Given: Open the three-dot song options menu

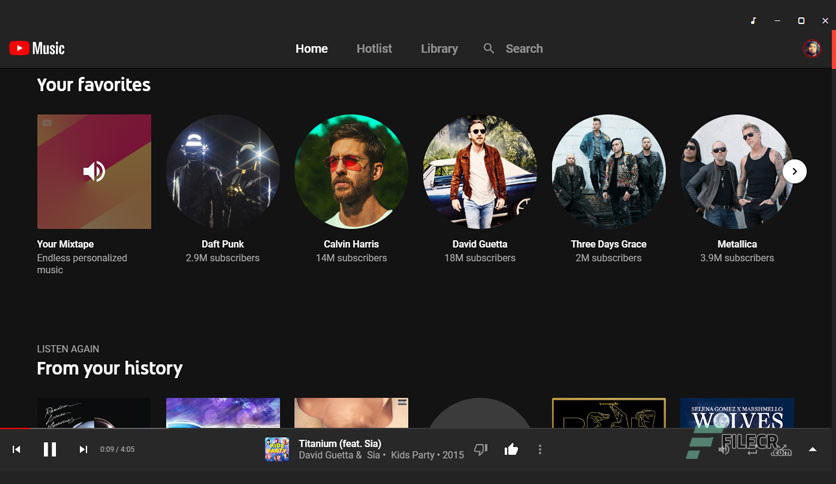Looking at the screenshot, I should pyautogui.click(x=540, y=450).
